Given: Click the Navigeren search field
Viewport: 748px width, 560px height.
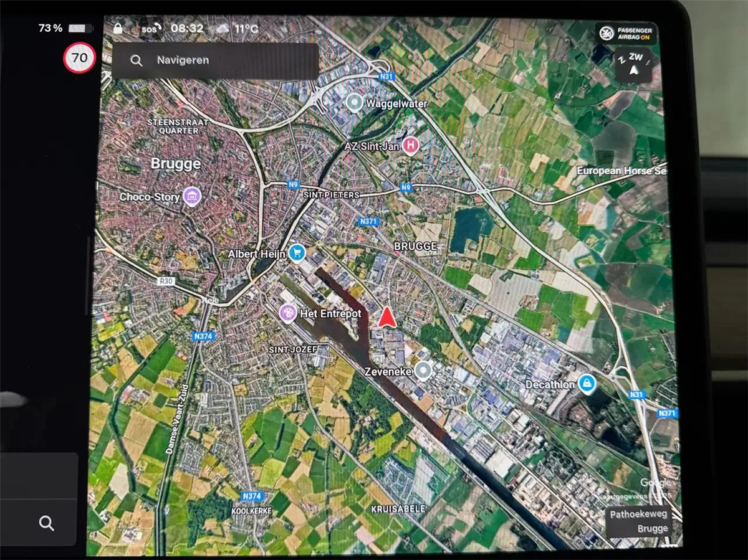Looking at the screenshot, I should (x=216, y=60).
